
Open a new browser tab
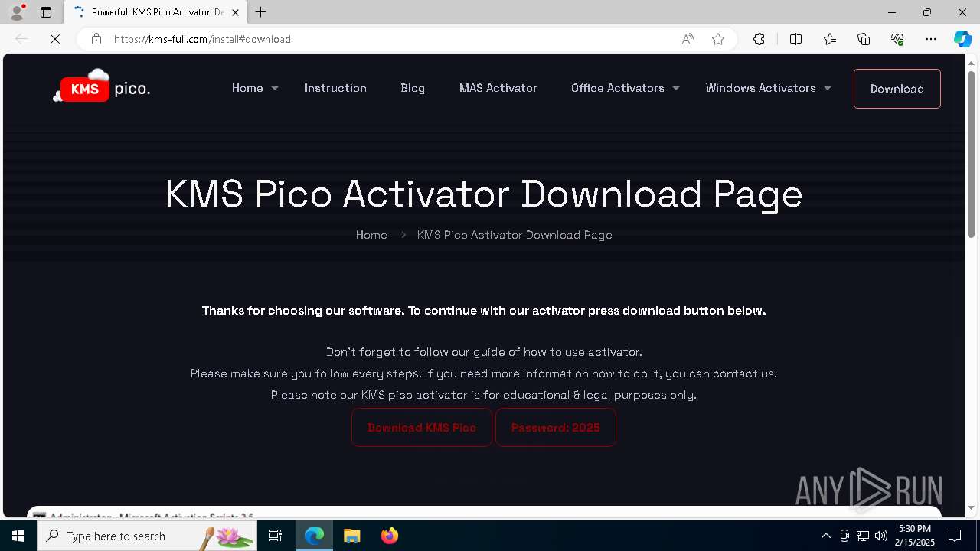261,12
